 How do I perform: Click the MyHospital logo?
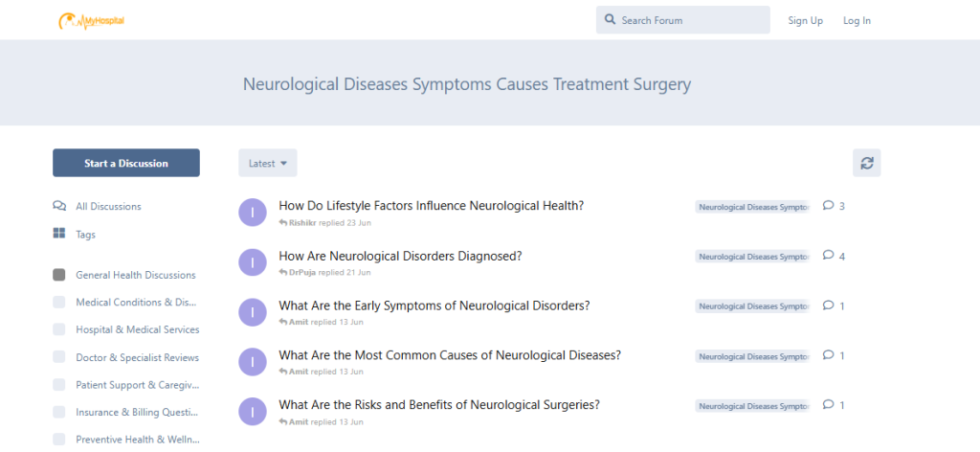(x=91, y=21)
